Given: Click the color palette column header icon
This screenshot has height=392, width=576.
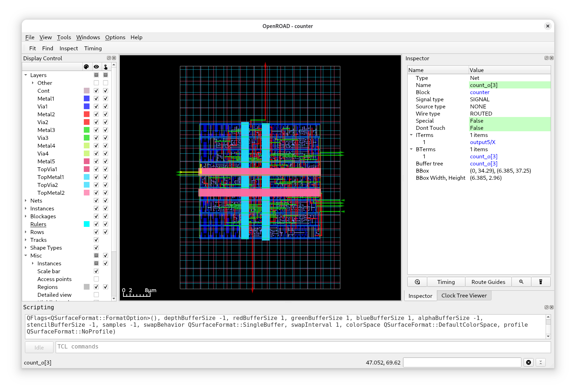Looking at the screenshot, I should (86, 67).
